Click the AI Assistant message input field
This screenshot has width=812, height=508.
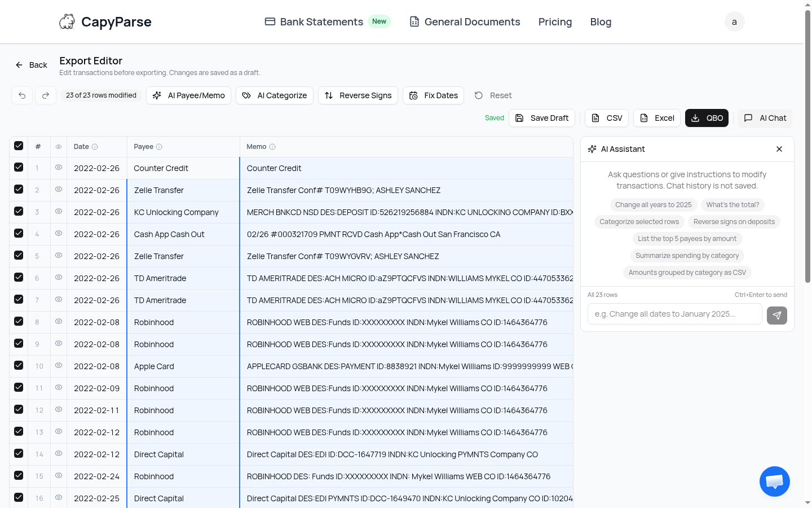tap(674, 314)
